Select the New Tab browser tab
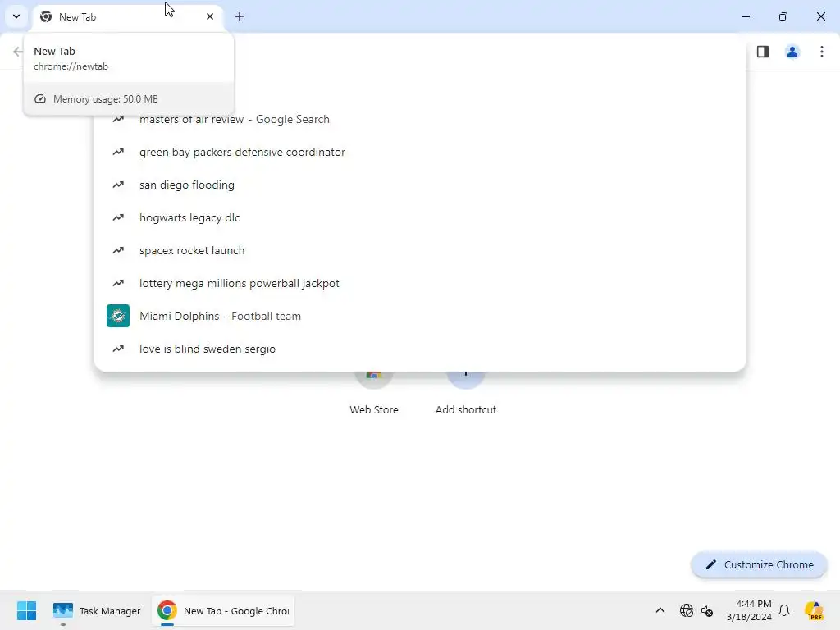The height and width of the screenshot is (630, 840). point(128,17)
